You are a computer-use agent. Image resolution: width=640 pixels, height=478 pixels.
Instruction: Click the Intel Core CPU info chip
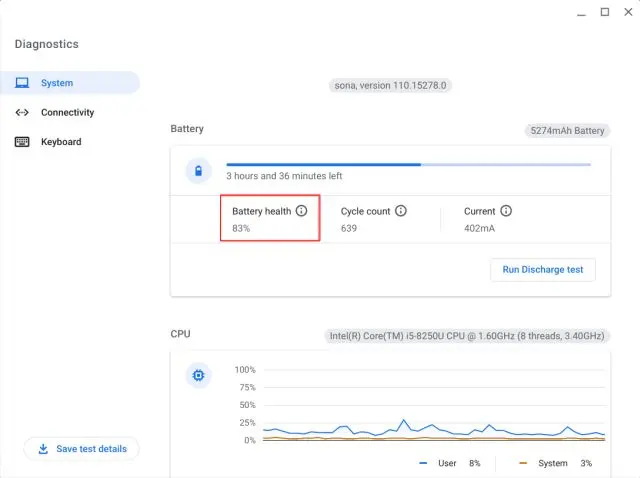(467, 335)
